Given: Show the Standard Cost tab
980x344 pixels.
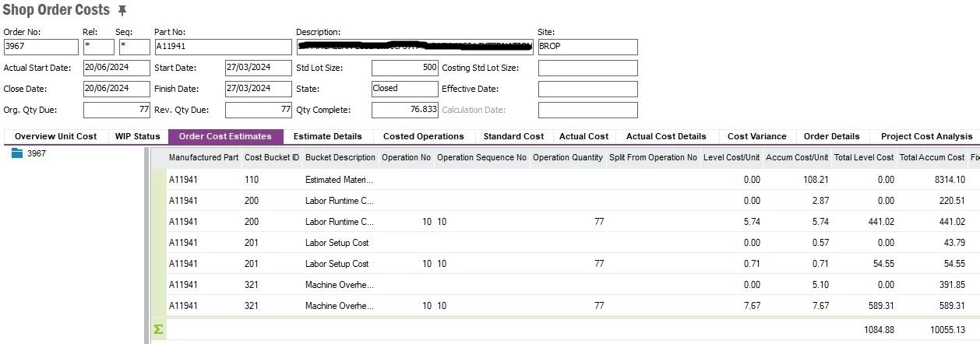Looking at the screenshot, I should coord(513,136).
